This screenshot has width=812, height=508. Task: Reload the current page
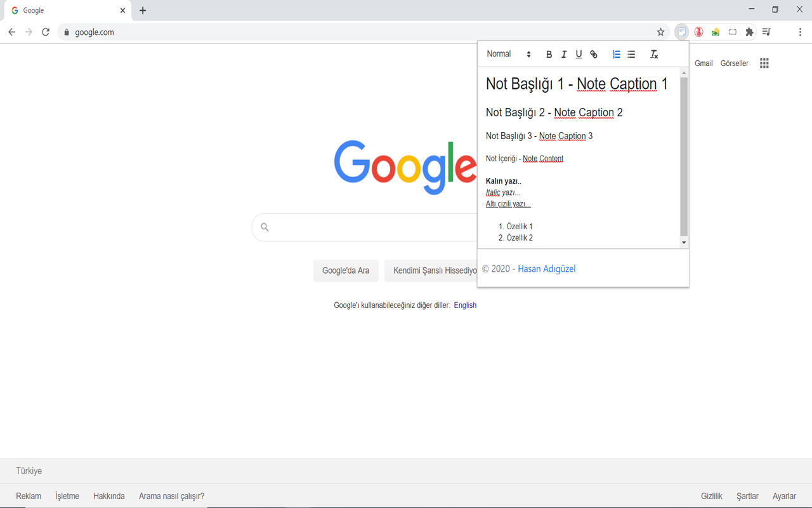click(46, 32)
